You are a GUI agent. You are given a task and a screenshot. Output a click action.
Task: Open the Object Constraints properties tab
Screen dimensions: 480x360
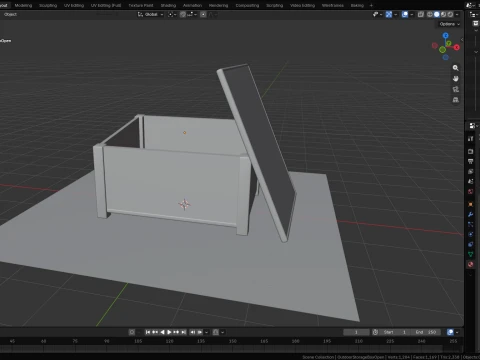click(470, 244)
